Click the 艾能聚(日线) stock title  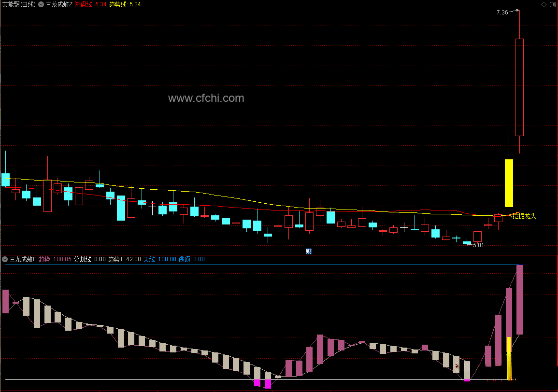click(19, 4)
